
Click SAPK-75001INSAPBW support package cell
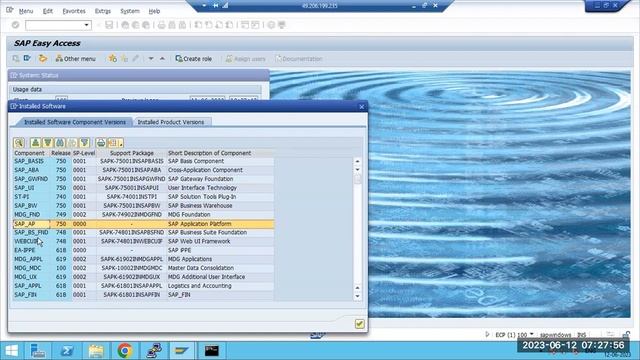point(131,206)
